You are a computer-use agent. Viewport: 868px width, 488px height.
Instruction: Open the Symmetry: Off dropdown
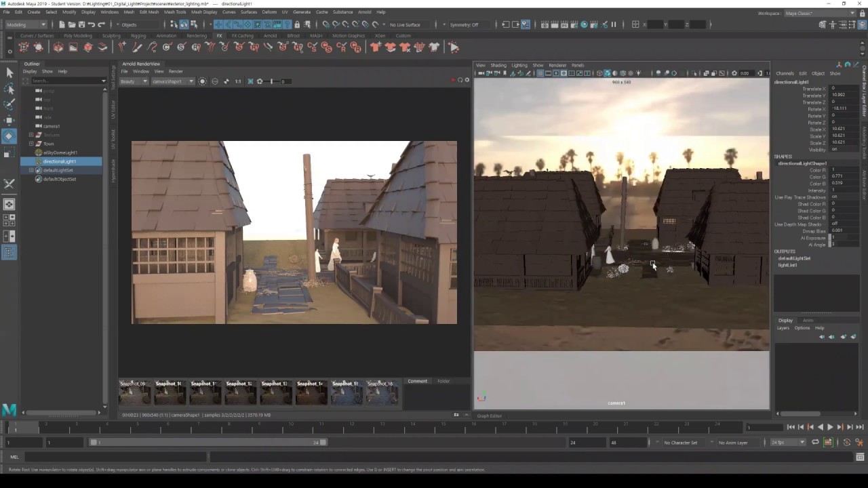[468, 24]
